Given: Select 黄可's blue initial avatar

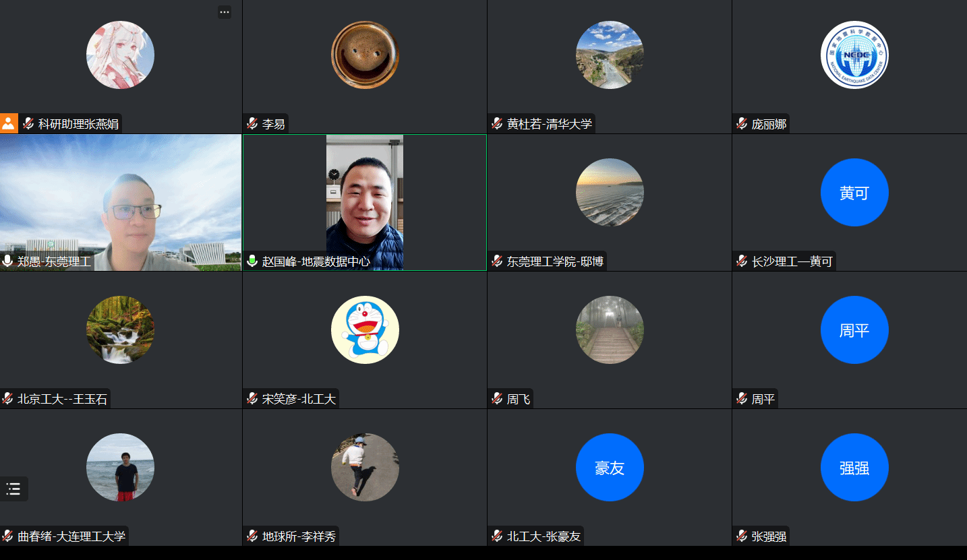Looking at the screenshot, I should pyautogui.click(x=854, y=192).
